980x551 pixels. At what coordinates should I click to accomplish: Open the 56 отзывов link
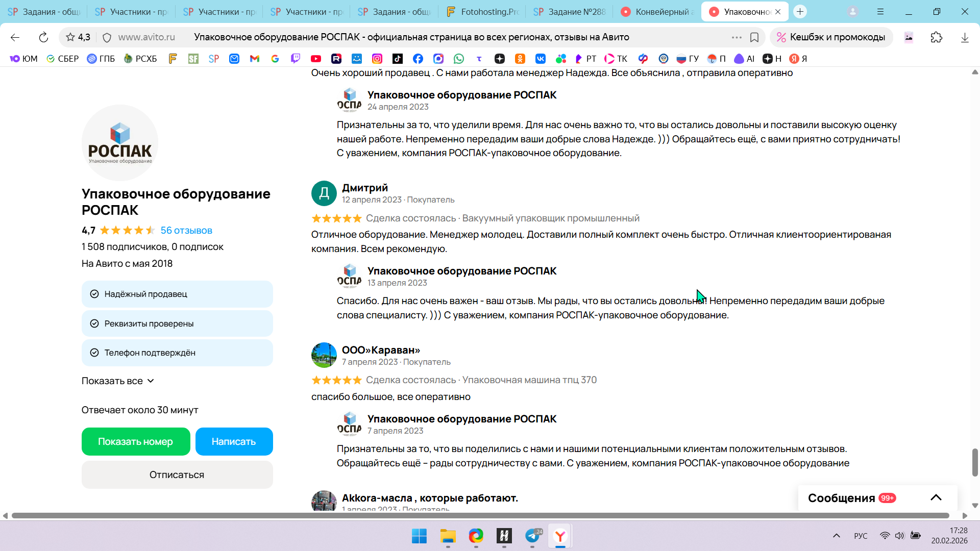click(186, 231)
